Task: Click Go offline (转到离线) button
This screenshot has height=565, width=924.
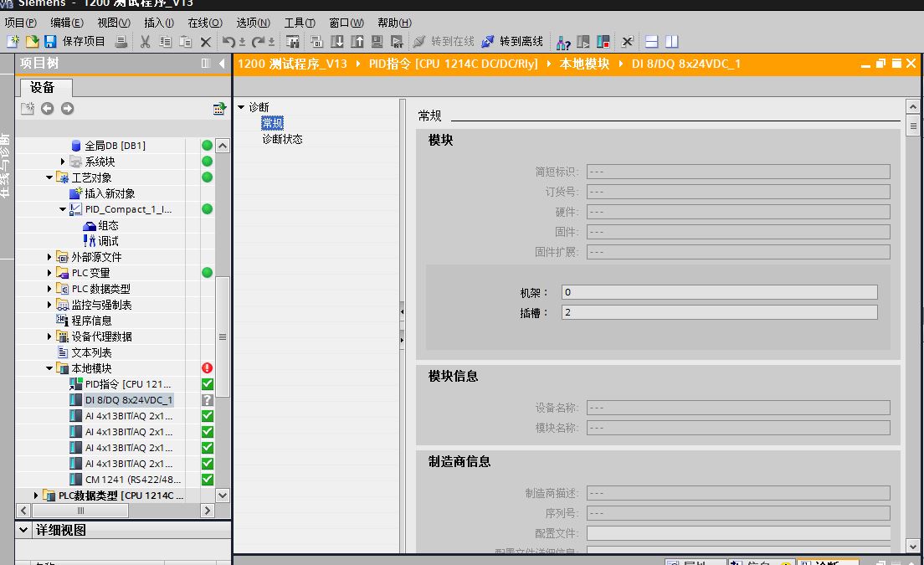Action: point(512,41)
